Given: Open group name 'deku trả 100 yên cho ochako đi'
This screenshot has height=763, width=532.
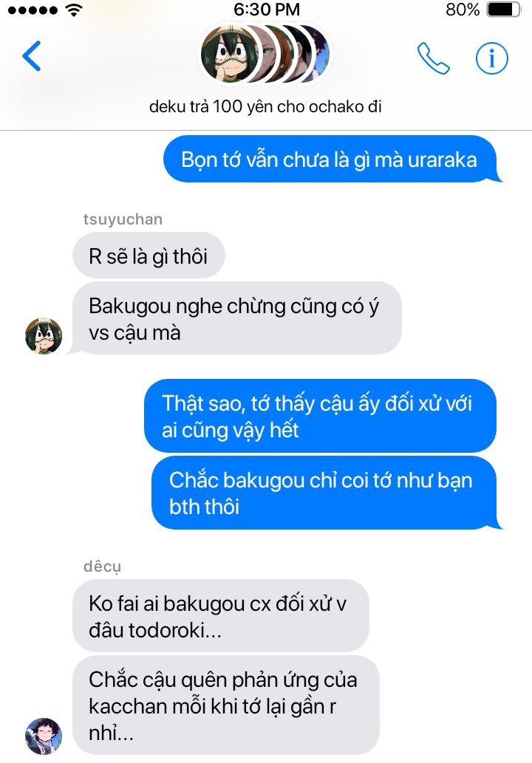Looking at the screenshot, I should [x=265, y=106].
